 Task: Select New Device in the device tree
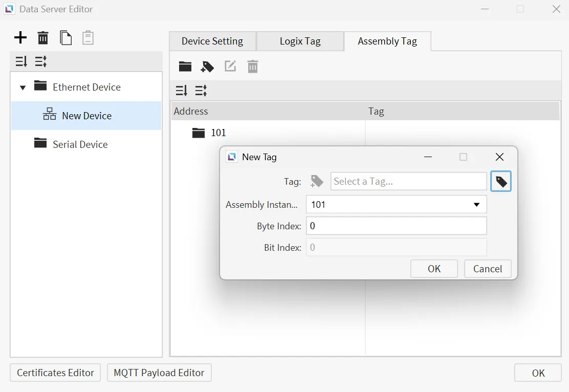point(86,116)
